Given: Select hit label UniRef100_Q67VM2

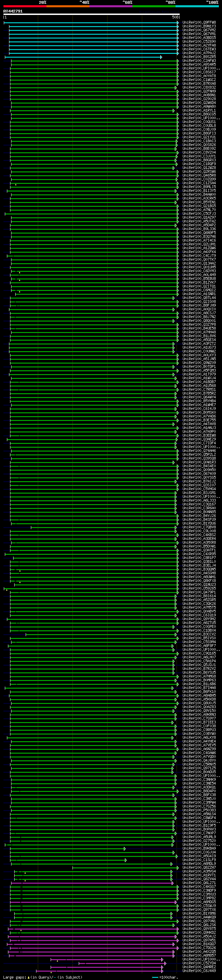Looking at the screenshot, I should (199, 30).
